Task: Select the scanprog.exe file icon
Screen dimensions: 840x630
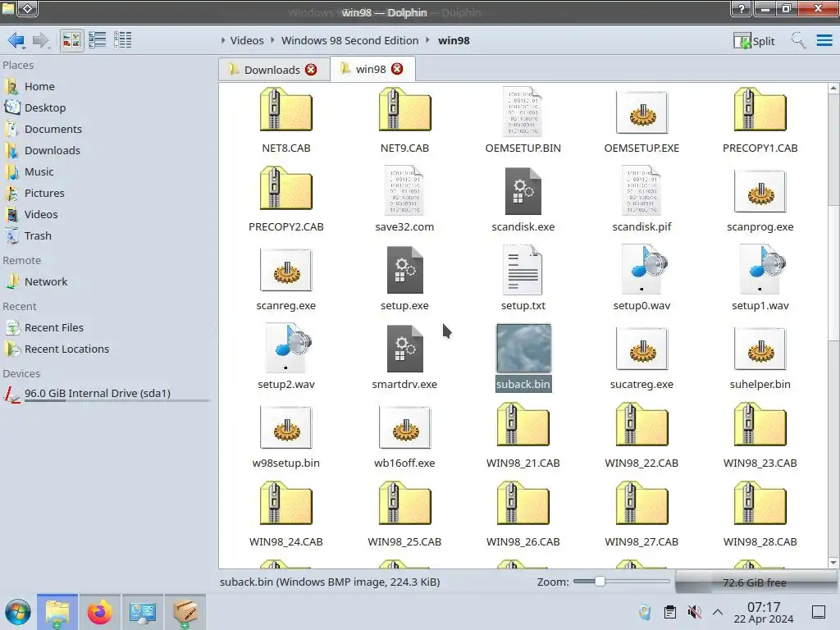Action: [x=760, y=191]
